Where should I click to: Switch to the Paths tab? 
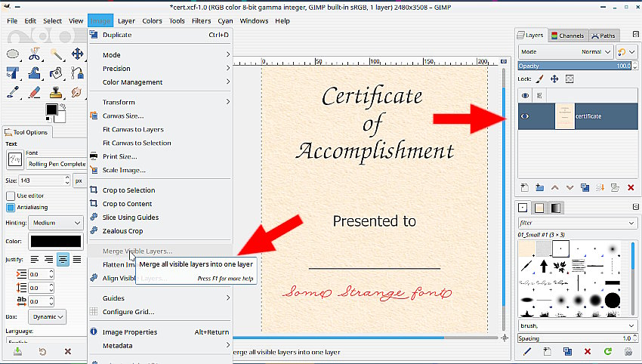click(x=603, y=35)
